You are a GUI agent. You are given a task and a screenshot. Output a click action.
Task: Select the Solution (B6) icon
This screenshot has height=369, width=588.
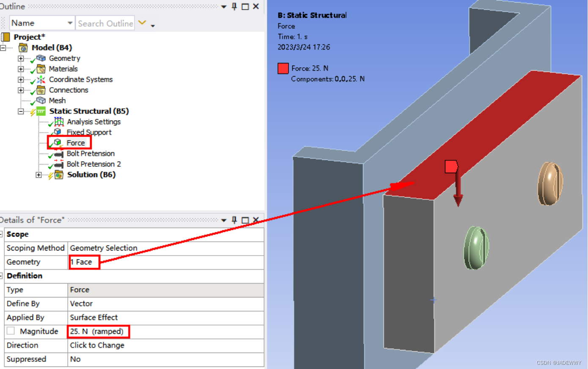click(x=59, y=174)
